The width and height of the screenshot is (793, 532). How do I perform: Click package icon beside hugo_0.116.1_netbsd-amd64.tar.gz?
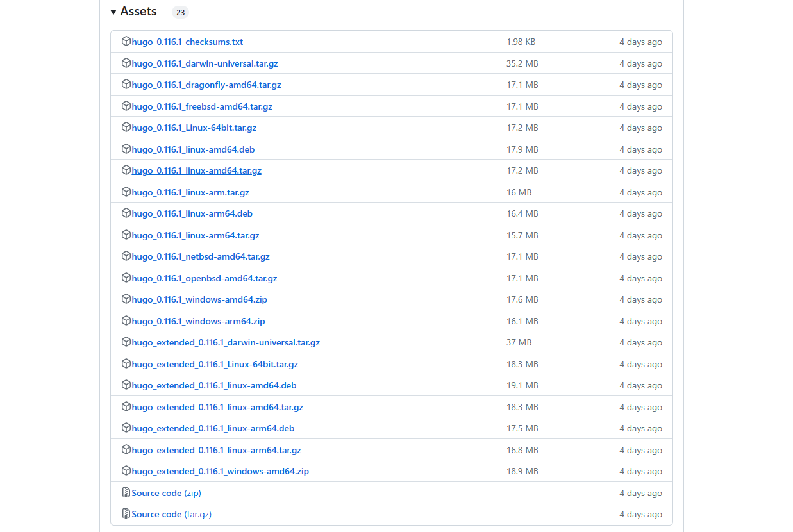(126, 256)
